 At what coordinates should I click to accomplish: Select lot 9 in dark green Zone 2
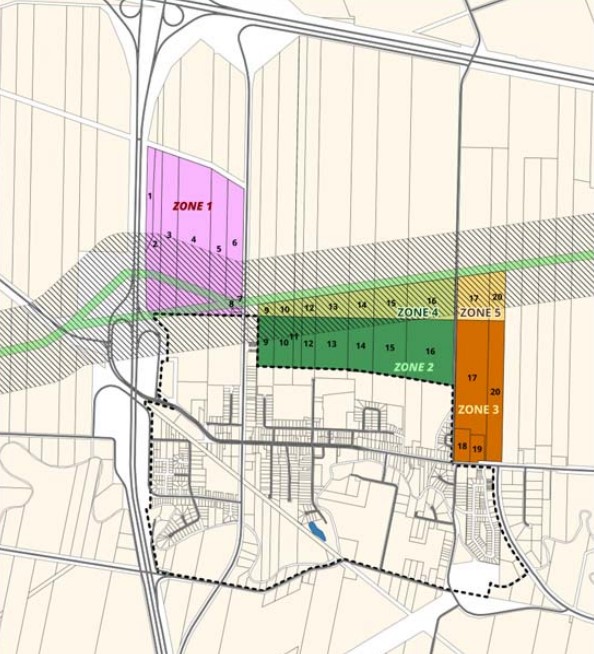(266, 342)
